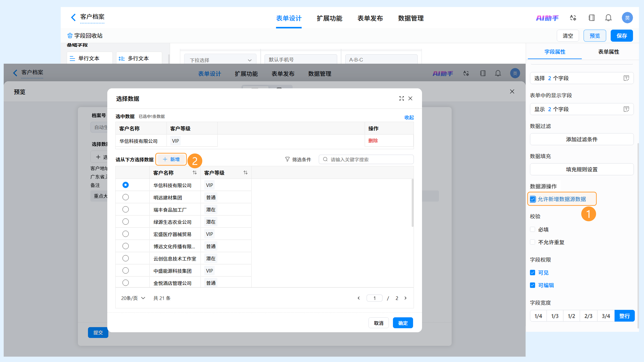Toggle the 可编辑 permission checkbox
This screenshot has height=362, width=644.
(x=532, y=285)
